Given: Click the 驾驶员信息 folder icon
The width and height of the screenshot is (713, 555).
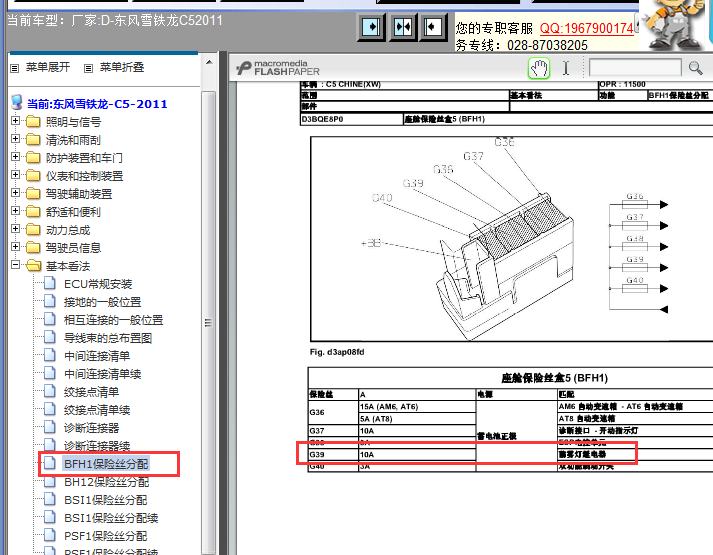Looking at the screenshot, I should click(x=33, y=247).
